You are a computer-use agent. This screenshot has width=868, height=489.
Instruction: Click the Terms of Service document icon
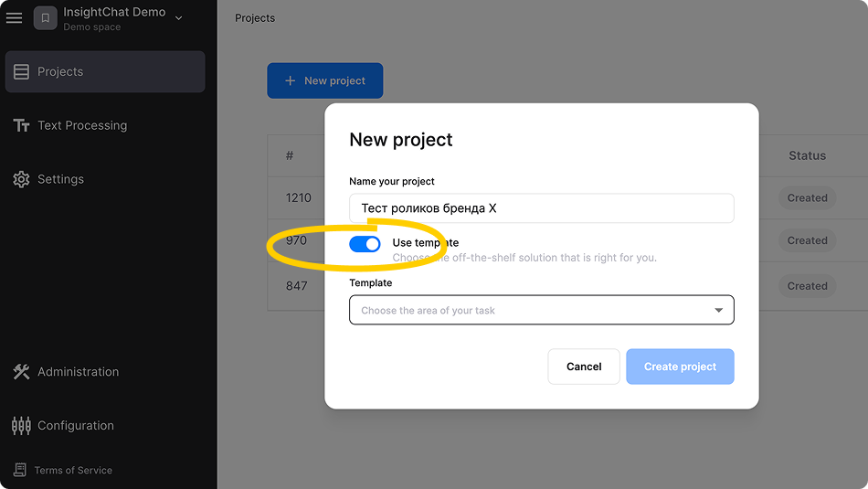tap(20, 470)
